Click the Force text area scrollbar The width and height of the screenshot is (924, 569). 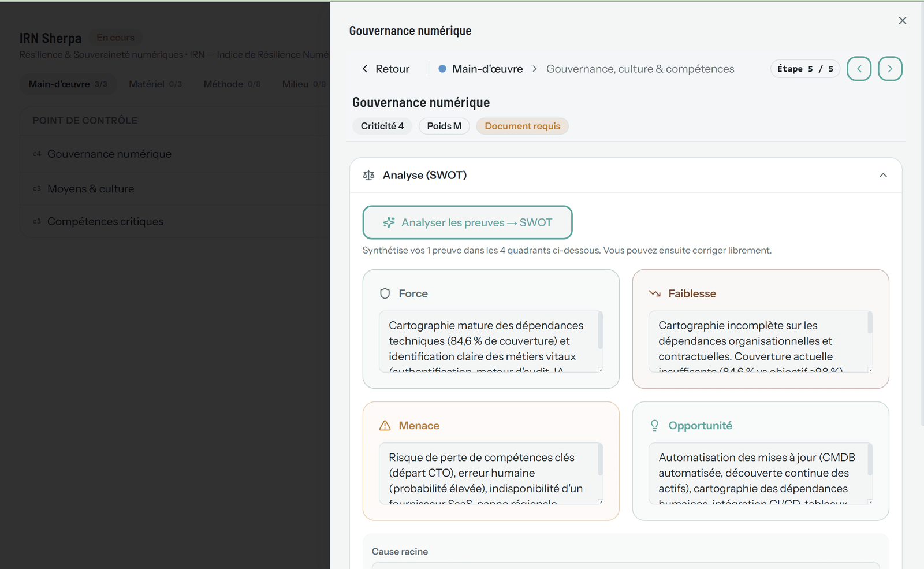601,330
